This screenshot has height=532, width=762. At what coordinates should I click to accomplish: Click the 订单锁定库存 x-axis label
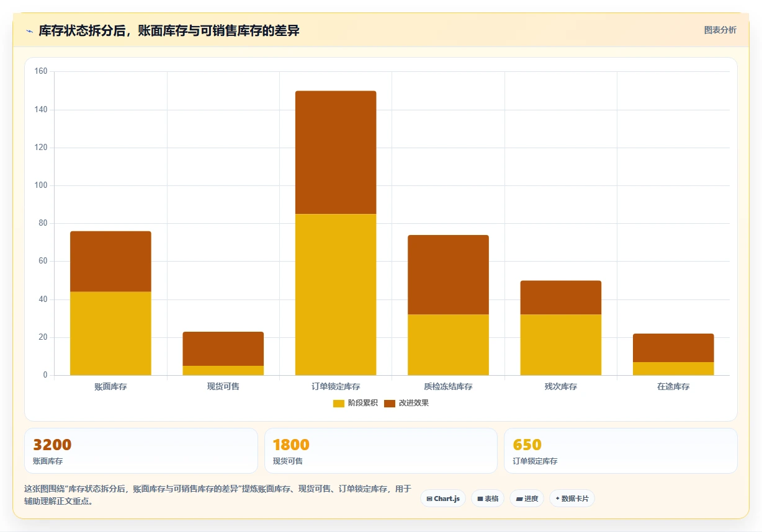click(x=336, y=387)
